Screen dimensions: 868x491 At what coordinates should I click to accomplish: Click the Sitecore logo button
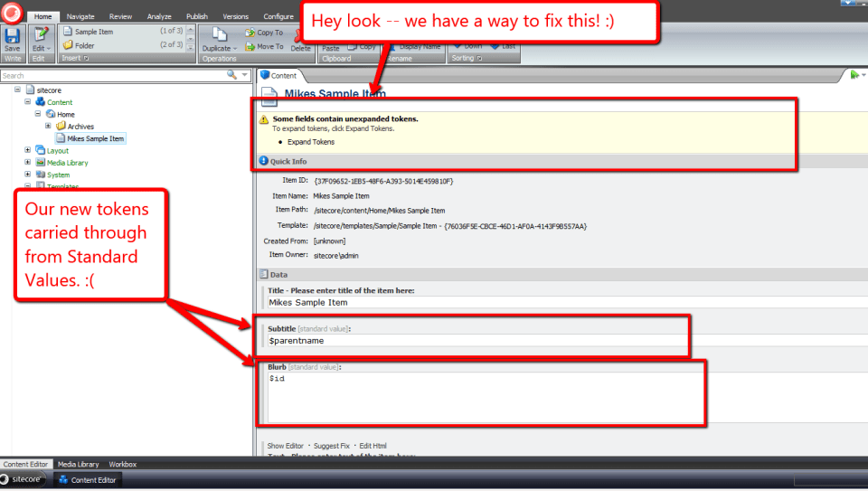(12, 13)
